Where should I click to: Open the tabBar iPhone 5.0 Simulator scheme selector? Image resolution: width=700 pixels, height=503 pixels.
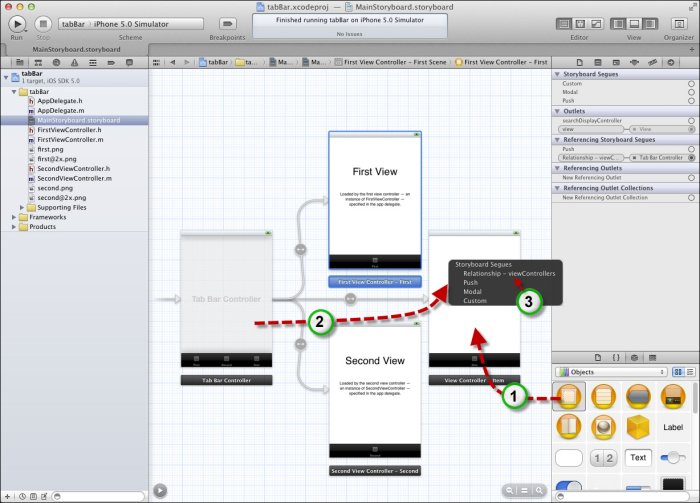114,23
